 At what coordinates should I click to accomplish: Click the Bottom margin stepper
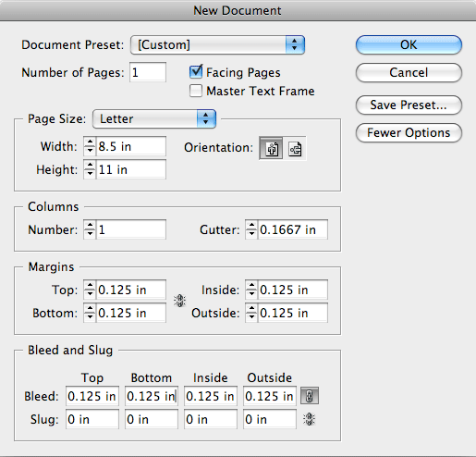(90, 313)
